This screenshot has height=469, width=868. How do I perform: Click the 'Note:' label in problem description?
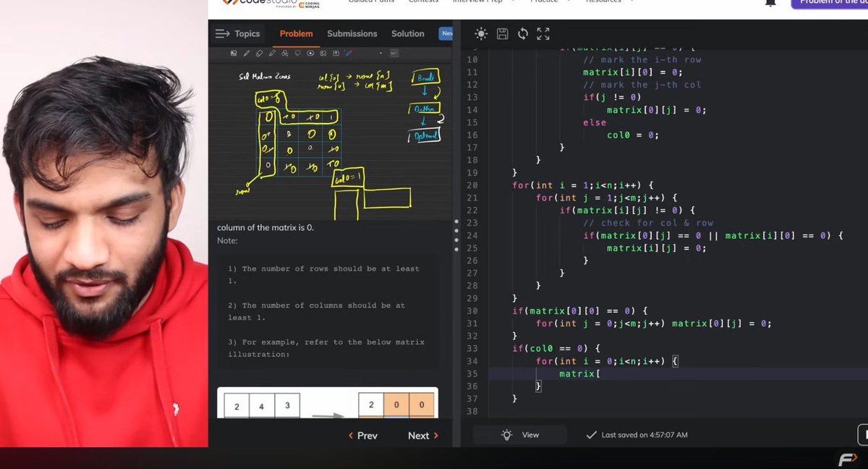227,240
